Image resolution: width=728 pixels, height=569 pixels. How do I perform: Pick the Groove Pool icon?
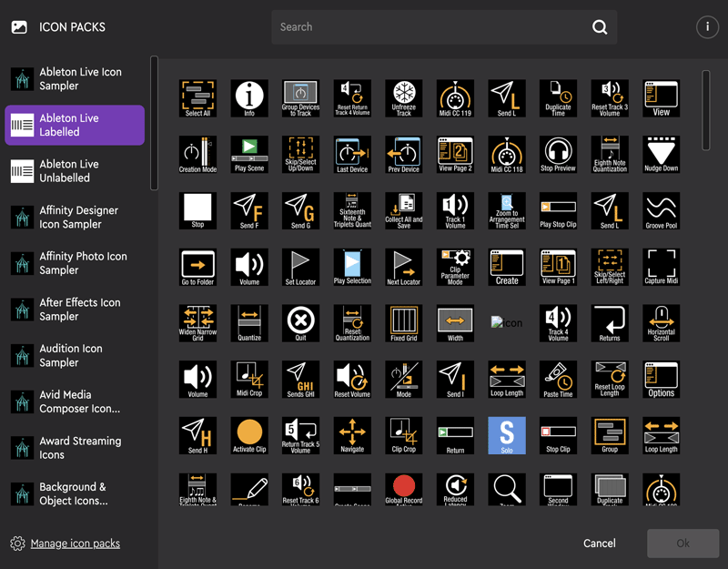coord(661,210)
